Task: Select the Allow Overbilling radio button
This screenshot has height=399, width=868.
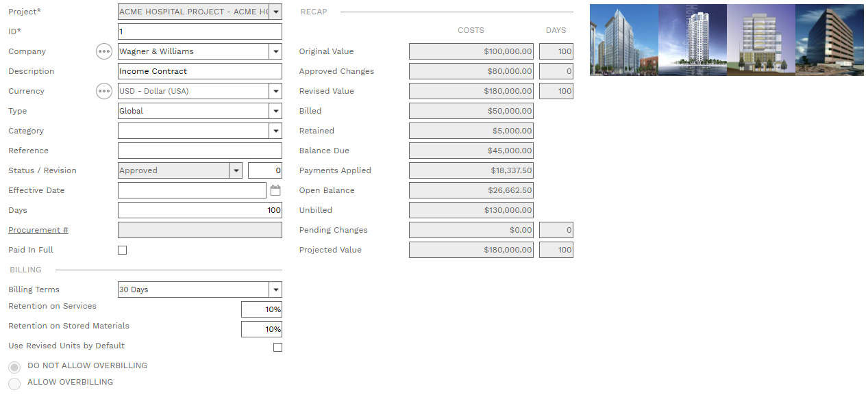Action: 14,383
